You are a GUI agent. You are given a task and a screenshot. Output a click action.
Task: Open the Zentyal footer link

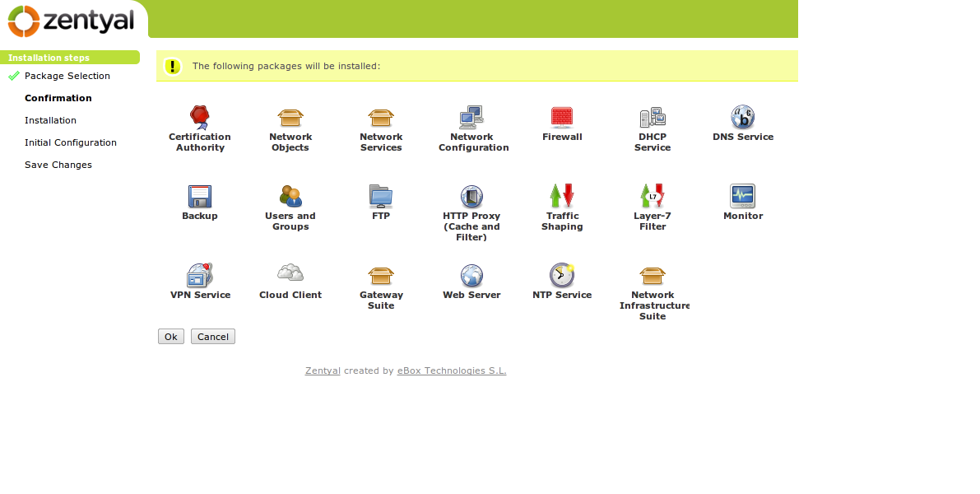coord(323,370)
